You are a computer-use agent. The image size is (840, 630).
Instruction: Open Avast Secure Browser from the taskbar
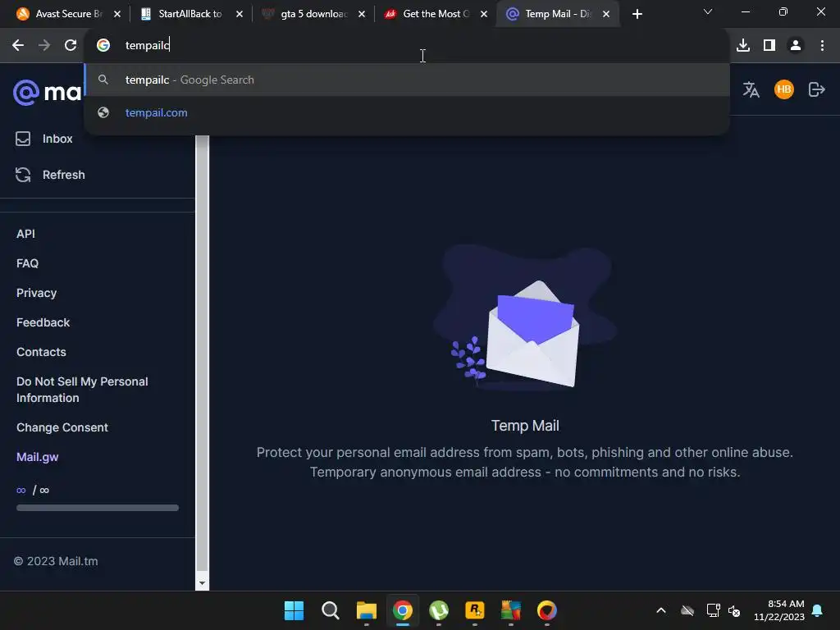tap(547, 610)
